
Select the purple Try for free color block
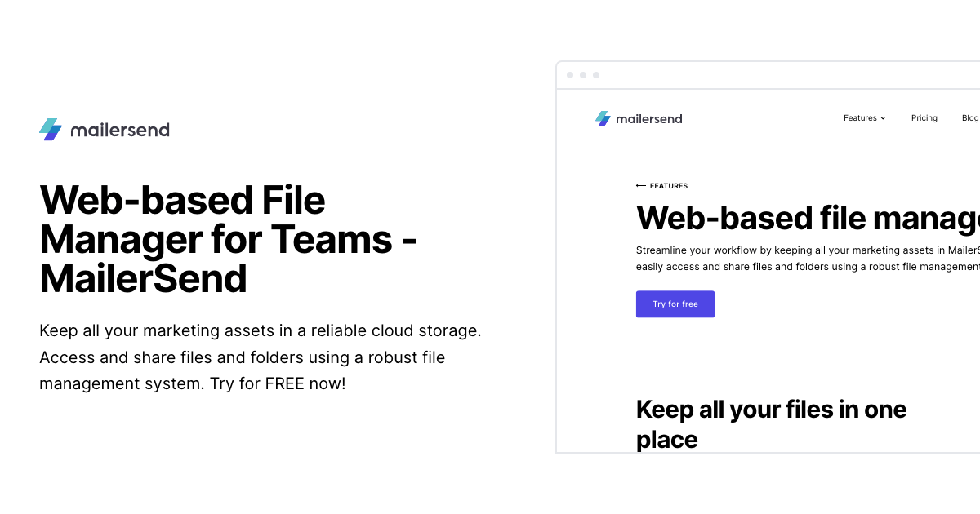[x=675, y=304]
